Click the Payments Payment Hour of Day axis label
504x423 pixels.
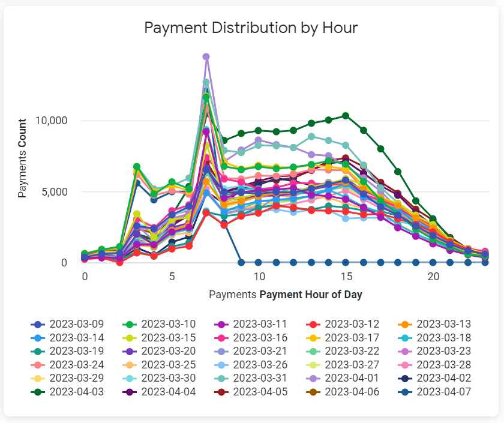click(x=286, y=295)
